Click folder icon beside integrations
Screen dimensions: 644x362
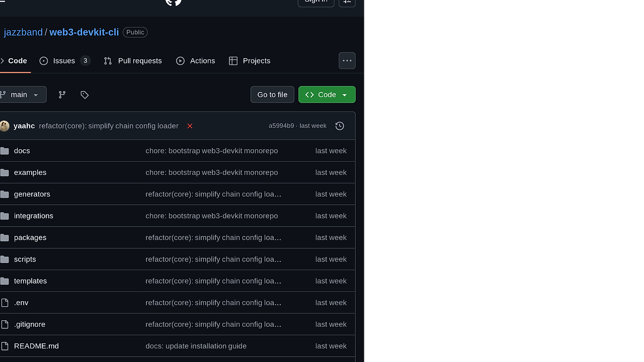point(5,216)
